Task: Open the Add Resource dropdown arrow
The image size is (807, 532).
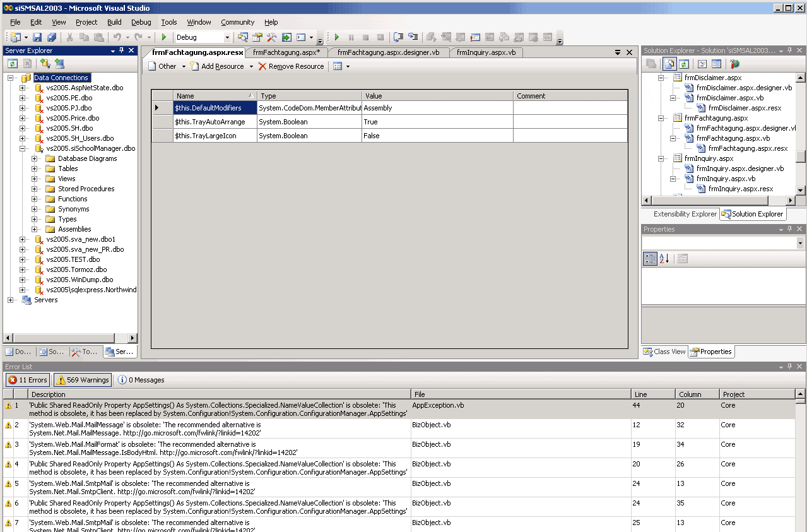Action: click(250, 66)
